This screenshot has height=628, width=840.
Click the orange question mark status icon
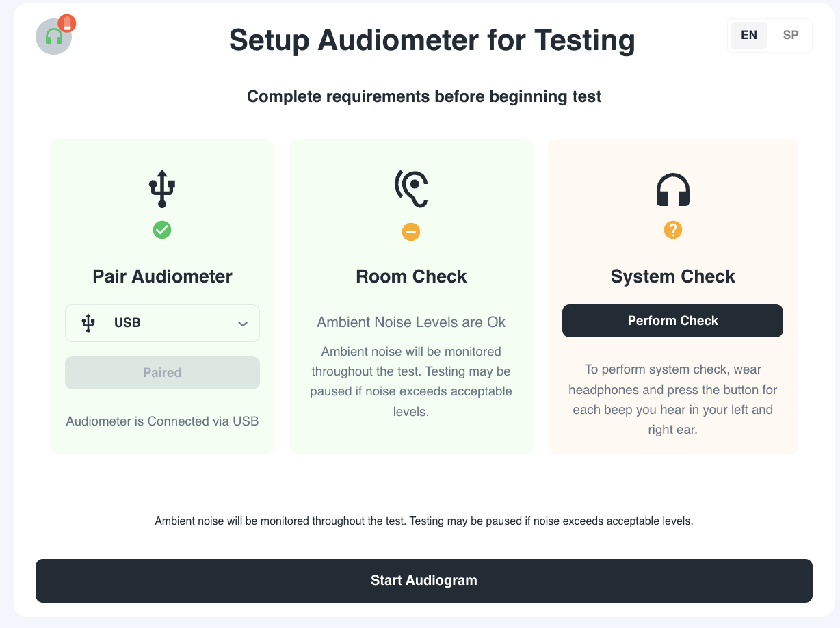click(673, 231)
